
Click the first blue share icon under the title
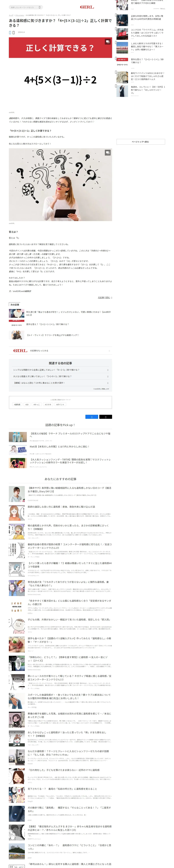click(x=10, y=32)
